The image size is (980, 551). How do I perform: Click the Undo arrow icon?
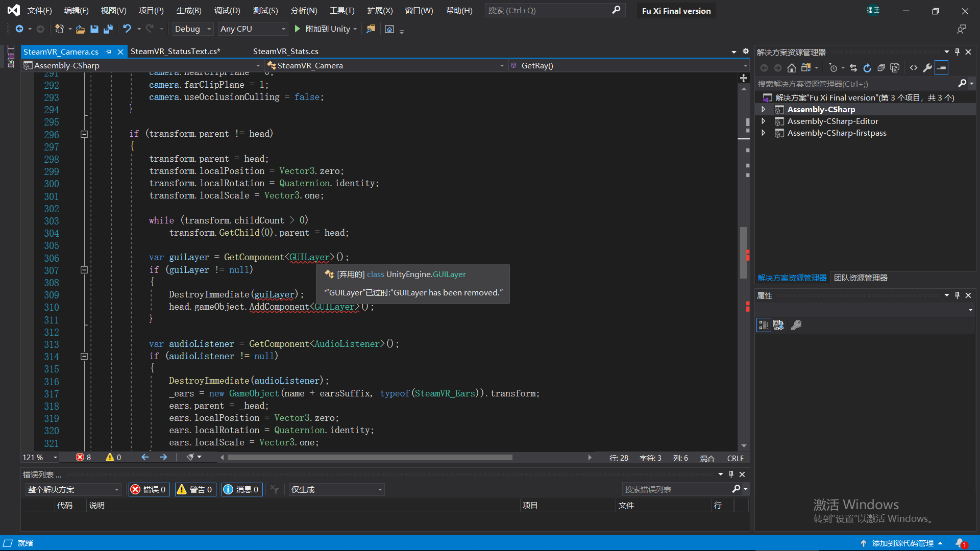tap(127, 29)
